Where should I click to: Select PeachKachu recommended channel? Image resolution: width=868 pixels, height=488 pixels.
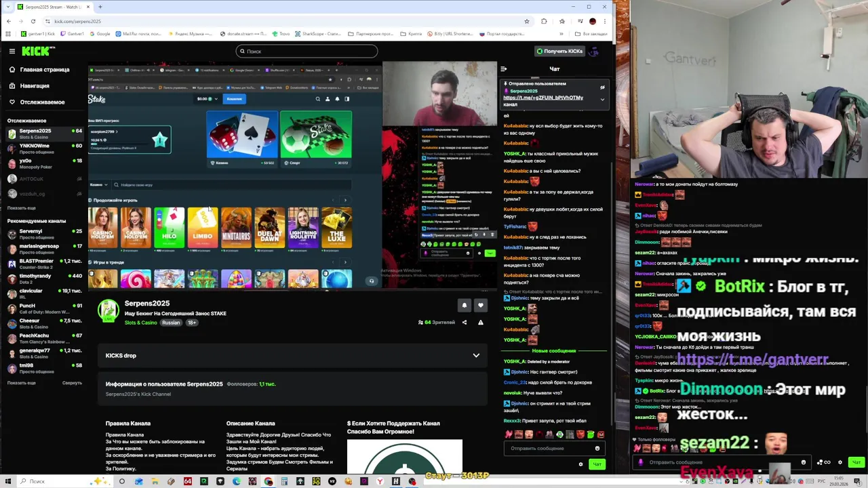44,338
